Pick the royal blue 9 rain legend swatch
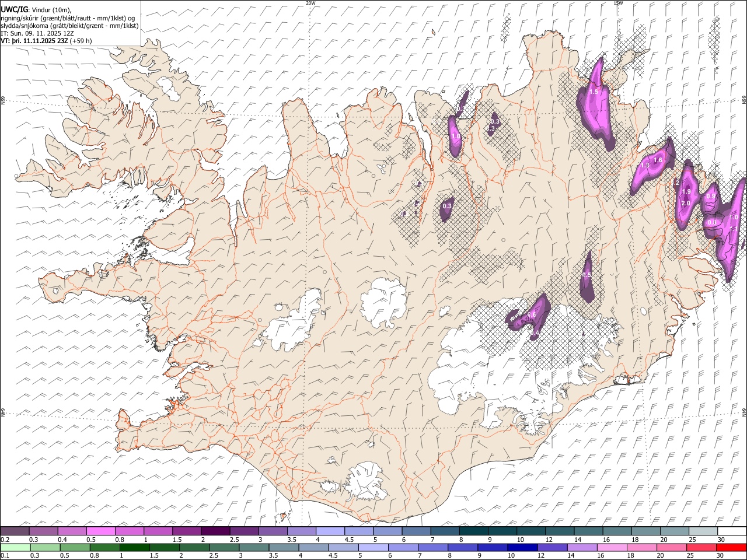Screen dimensions: 747x560 point(493,547)
